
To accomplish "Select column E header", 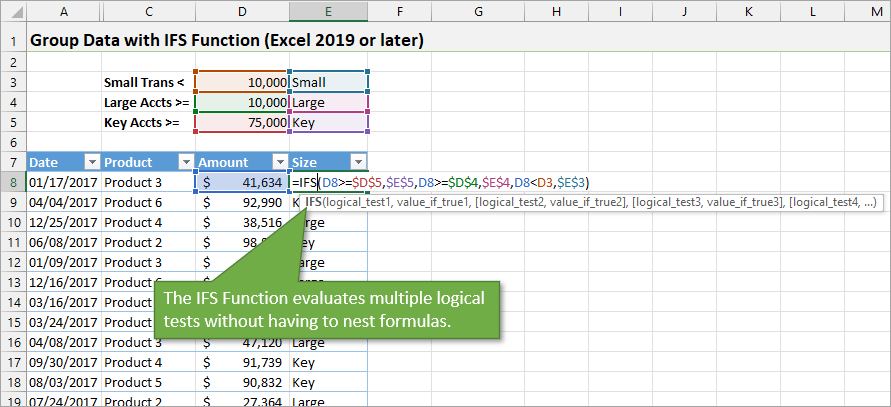I will [328, 11].
